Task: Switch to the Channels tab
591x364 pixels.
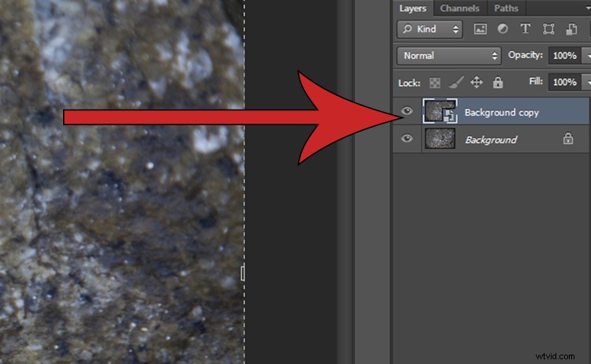Action: (459, 8)
